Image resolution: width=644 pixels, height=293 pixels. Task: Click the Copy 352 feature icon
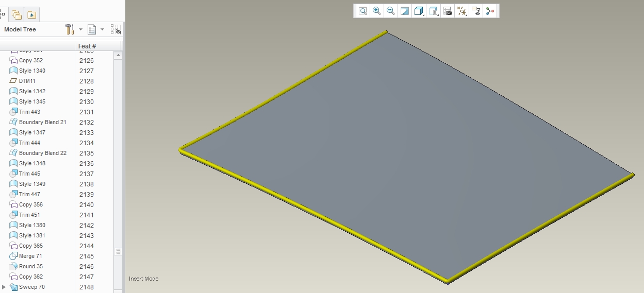pyautogui.click(x=14, y=60)
